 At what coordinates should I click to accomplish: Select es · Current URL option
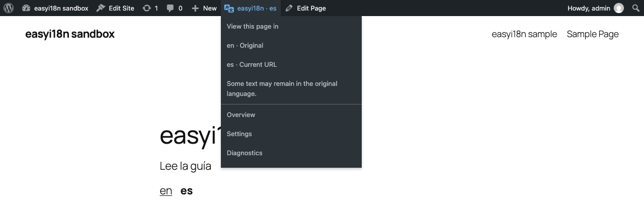coord(291,64)
